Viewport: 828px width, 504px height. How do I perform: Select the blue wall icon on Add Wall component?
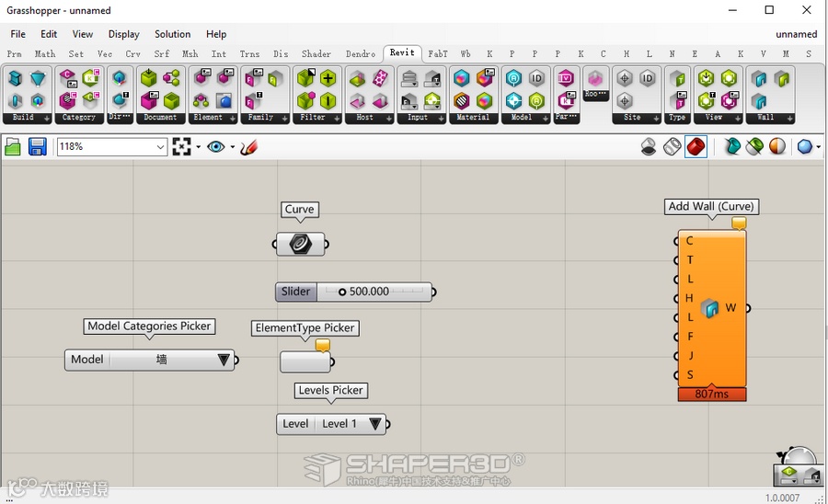click(x=709, y=308)
